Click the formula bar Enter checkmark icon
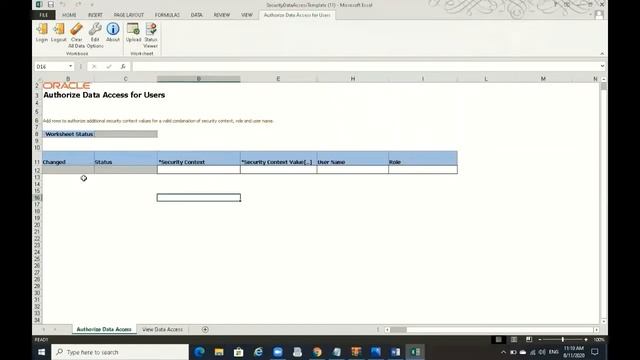 109,66
